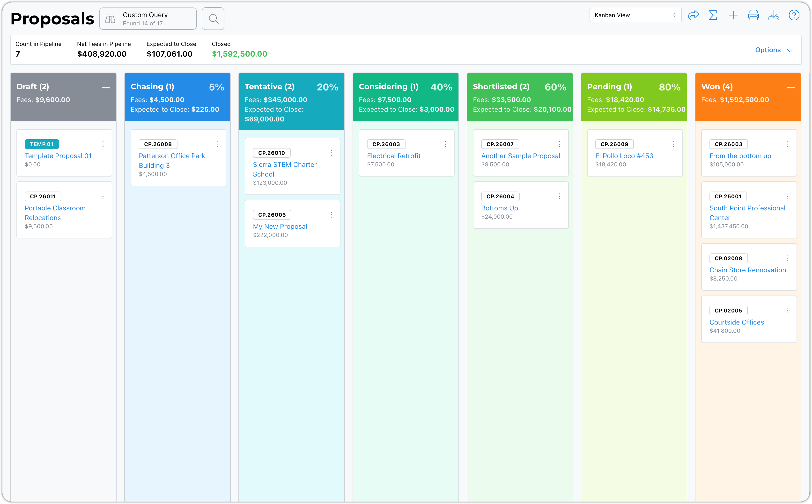Open Electrical Retrofit proposal

[x=393, y=156]
